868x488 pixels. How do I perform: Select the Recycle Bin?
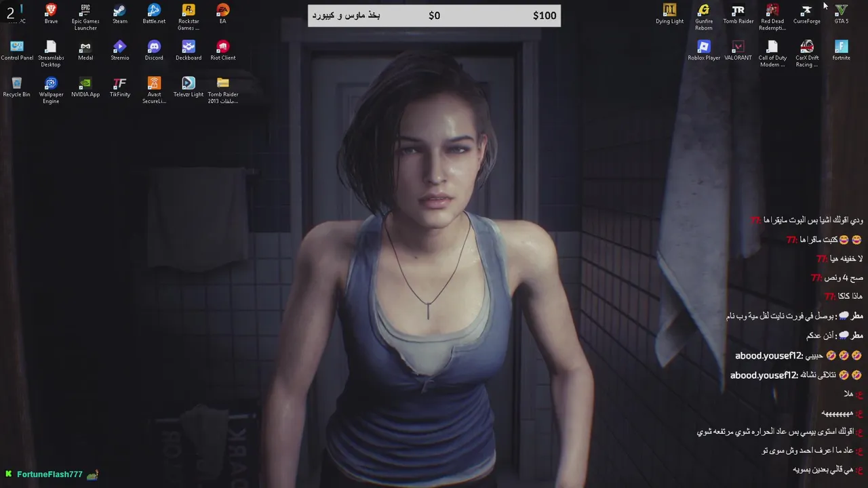click(x=17, y=87)
